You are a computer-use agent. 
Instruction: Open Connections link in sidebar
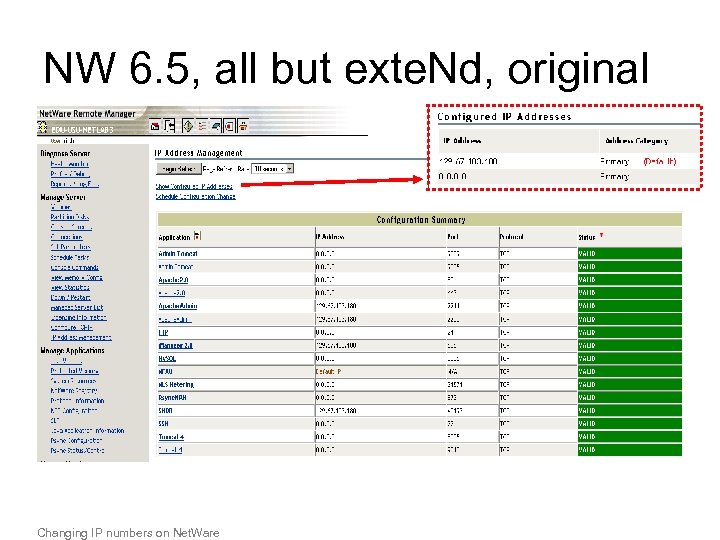pyautogui.click(x=67, y=237)
